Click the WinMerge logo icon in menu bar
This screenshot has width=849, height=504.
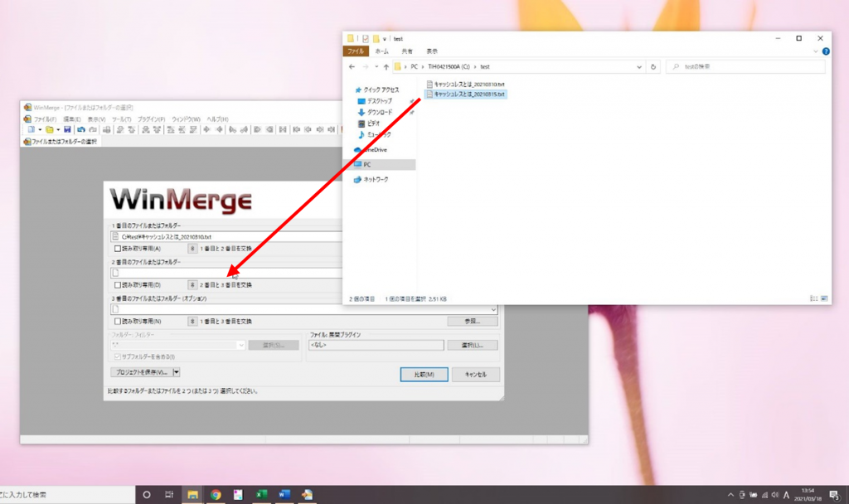pos(27,119)
